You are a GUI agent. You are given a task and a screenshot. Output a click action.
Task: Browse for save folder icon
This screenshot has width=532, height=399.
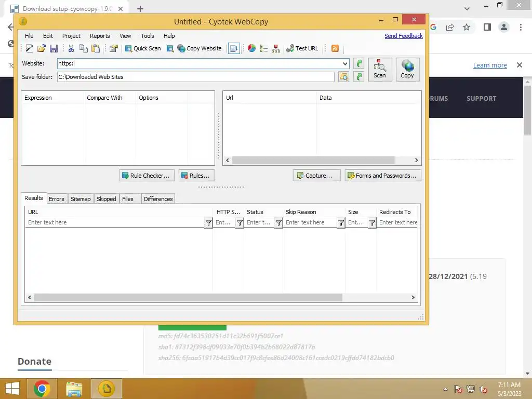click(x=343, y=77)
